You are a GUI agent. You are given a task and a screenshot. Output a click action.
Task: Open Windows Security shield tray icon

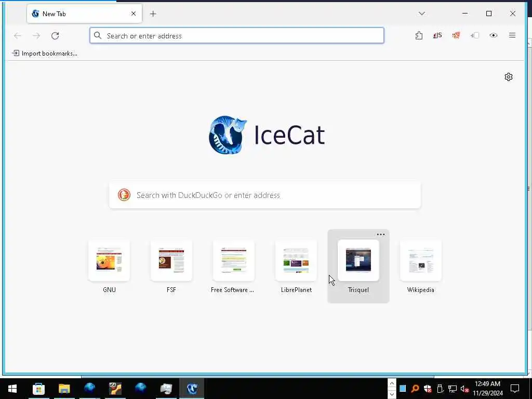(428, 389)
